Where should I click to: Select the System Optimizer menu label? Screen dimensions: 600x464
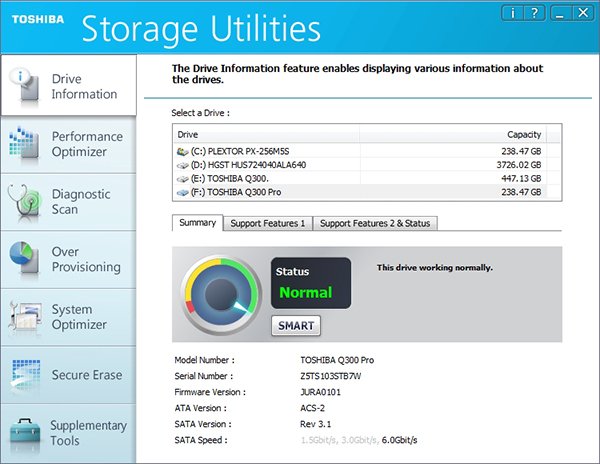pyautogui.click(x=79, y=317)
